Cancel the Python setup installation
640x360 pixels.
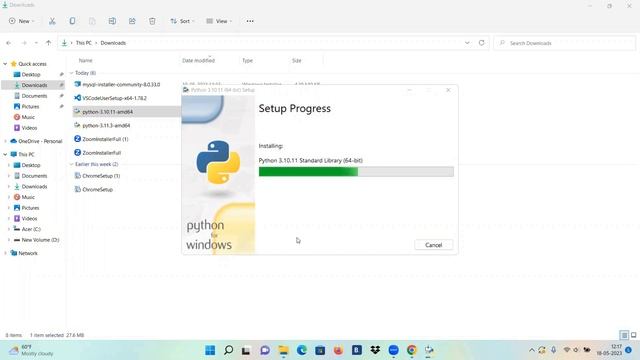pos(433,245)
